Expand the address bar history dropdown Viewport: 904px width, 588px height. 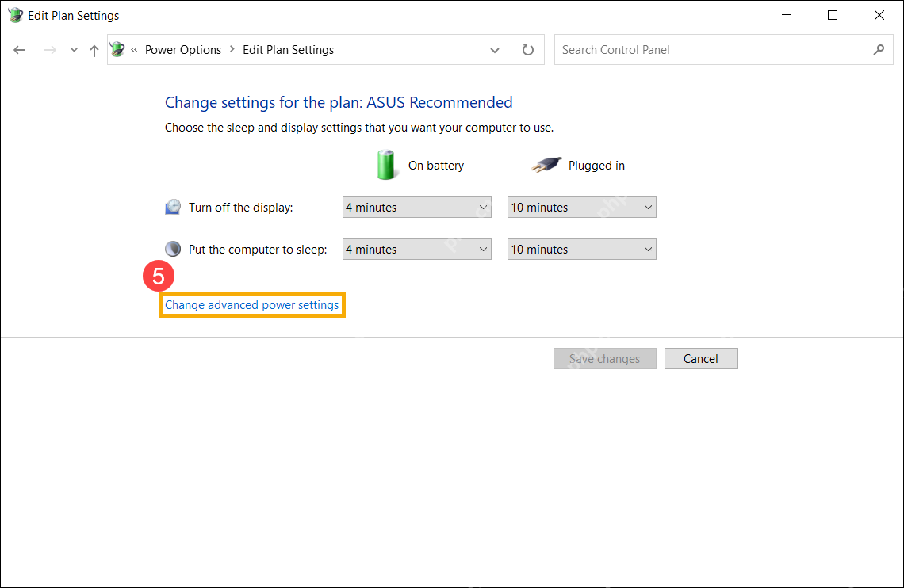tap(495, 50)
